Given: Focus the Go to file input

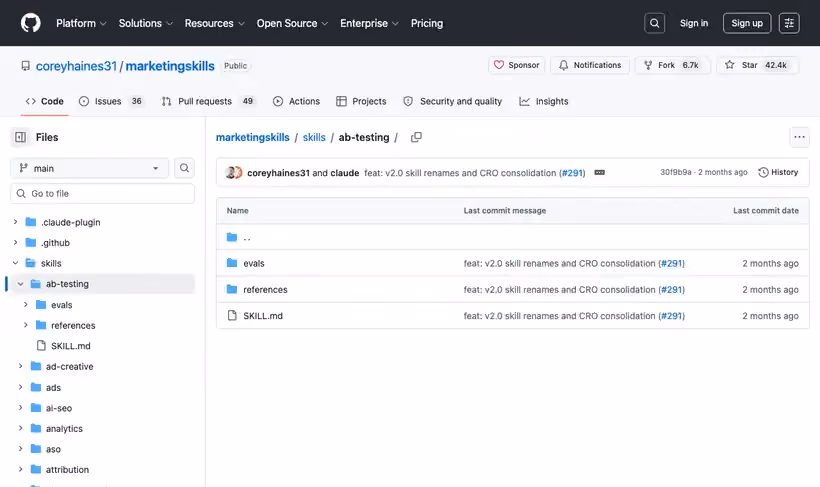Looking at the screenshot, I should click(102, 194).
